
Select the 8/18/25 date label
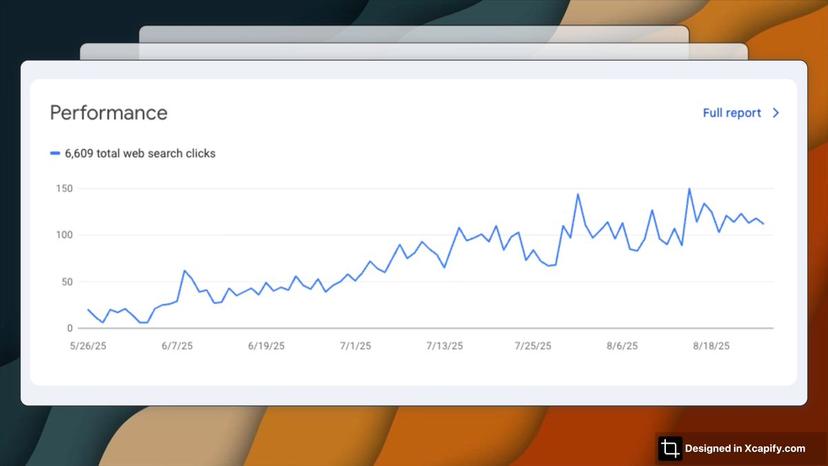click(x=711, y=346)
